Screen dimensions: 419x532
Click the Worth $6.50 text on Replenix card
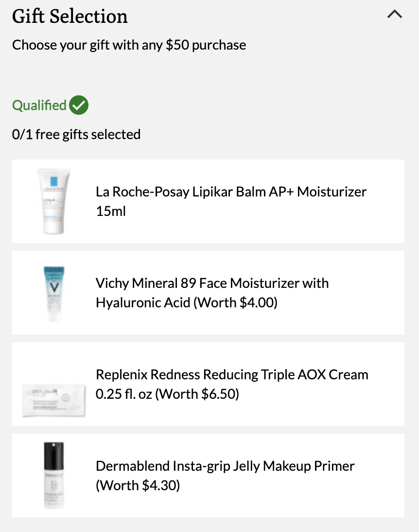coord(197,394)
